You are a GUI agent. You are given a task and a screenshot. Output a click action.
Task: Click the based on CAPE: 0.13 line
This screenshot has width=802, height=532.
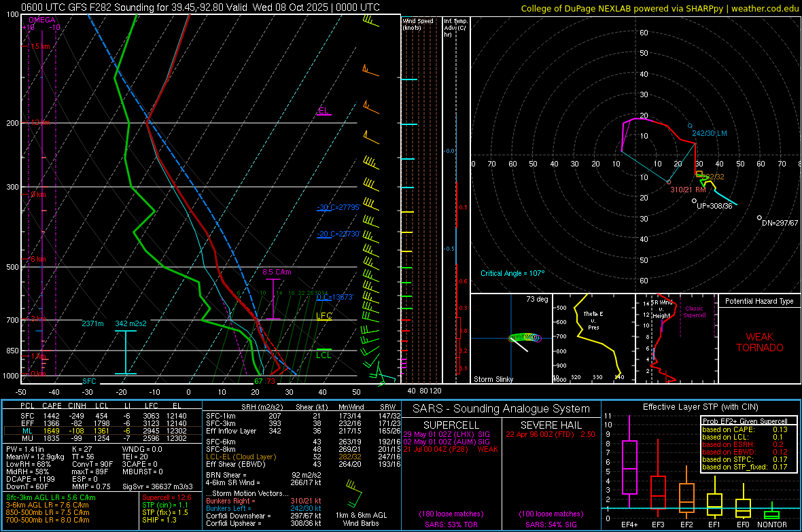click(745, 429)
